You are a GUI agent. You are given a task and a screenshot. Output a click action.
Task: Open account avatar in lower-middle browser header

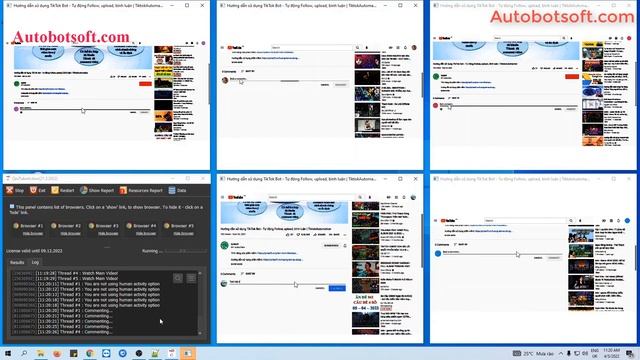point(413,197)
